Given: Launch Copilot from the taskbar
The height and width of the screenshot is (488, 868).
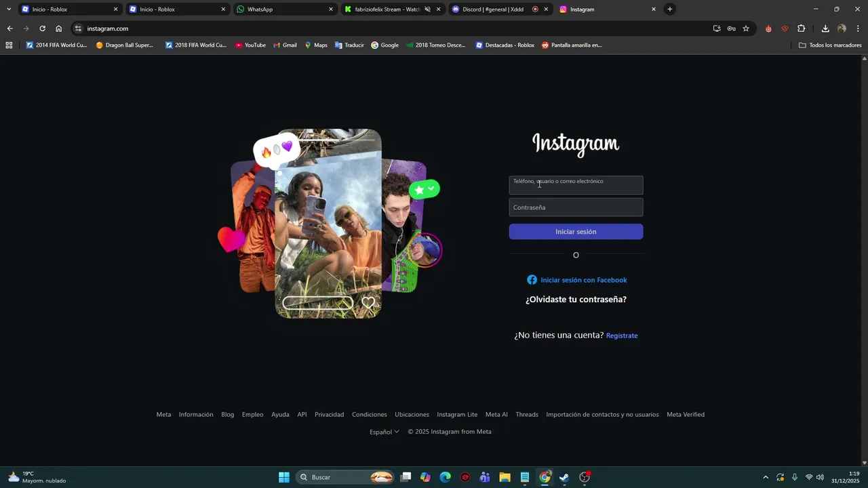Looking at the screenshot, I should (x=425, y=477).
